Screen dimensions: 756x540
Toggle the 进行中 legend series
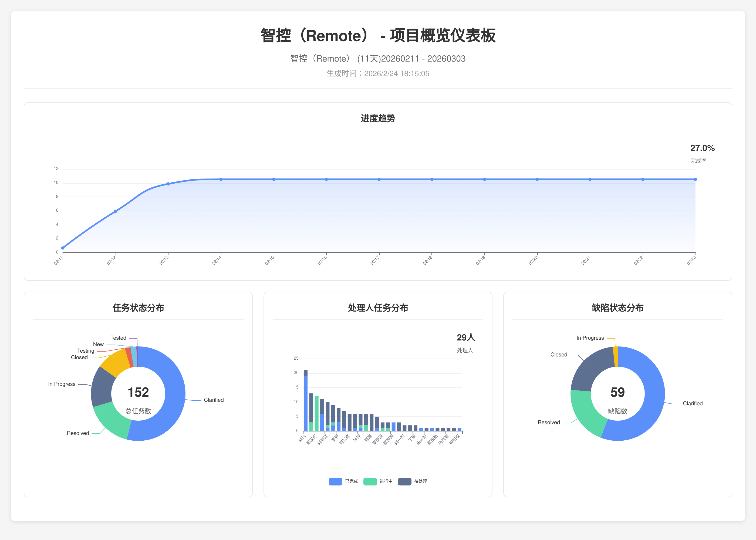tap(386, 481)
